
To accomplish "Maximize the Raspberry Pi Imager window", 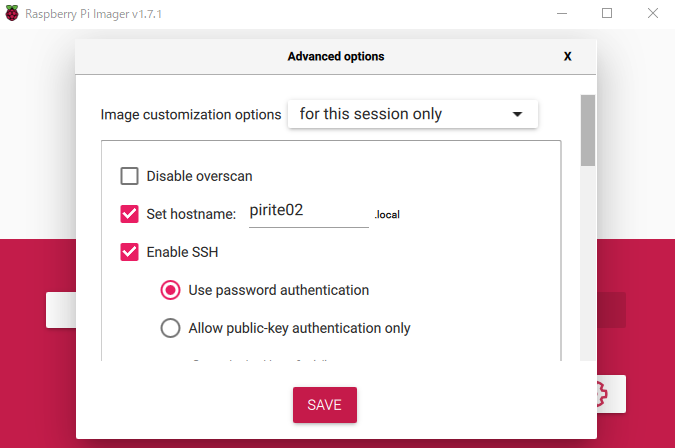I will 607,13.
